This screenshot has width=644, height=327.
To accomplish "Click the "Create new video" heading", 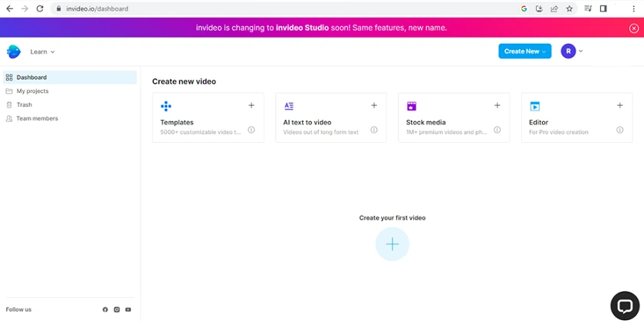I will (x=184, y=81).
